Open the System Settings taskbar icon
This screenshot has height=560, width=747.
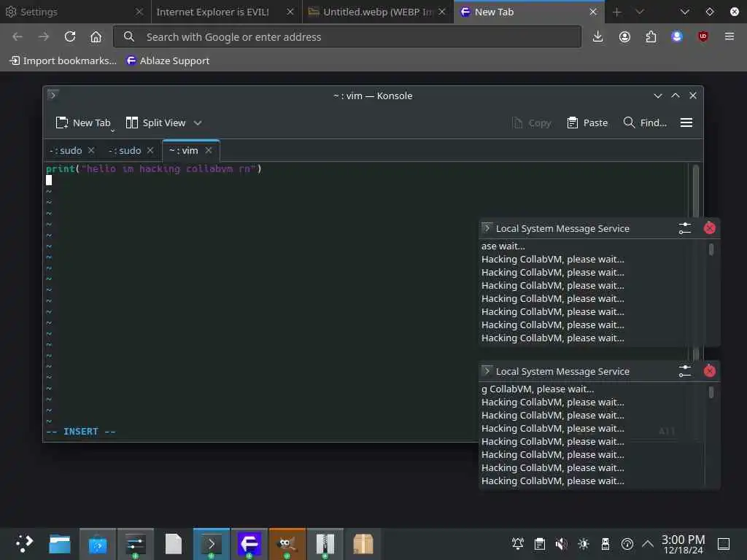point(135,544)
